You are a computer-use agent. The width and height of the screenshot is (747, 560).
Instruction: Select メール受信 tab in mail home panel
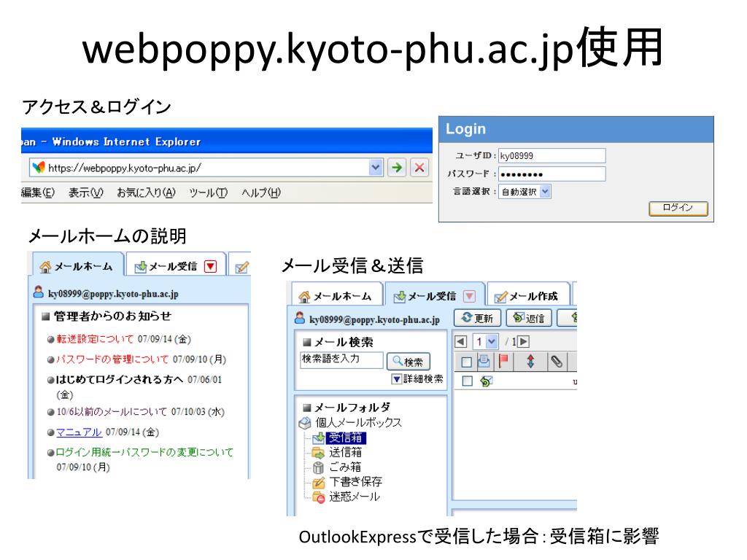click(x=166, y=266)
